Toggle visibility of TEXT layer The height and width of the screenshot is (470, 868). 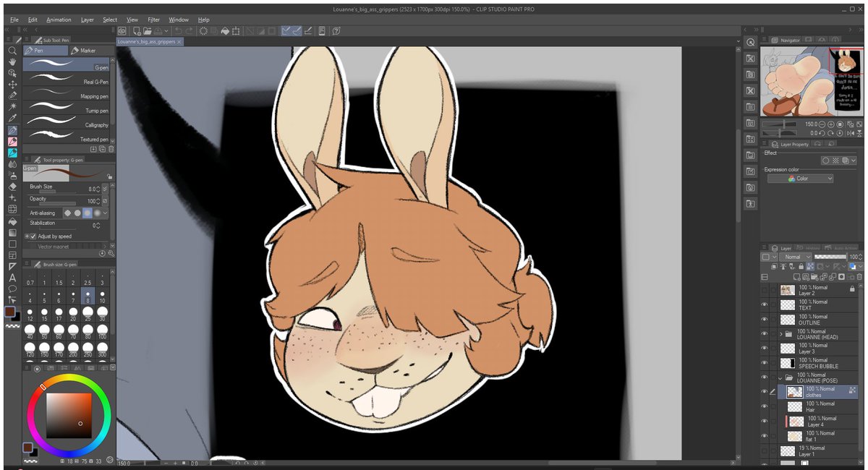pos(765,304)
